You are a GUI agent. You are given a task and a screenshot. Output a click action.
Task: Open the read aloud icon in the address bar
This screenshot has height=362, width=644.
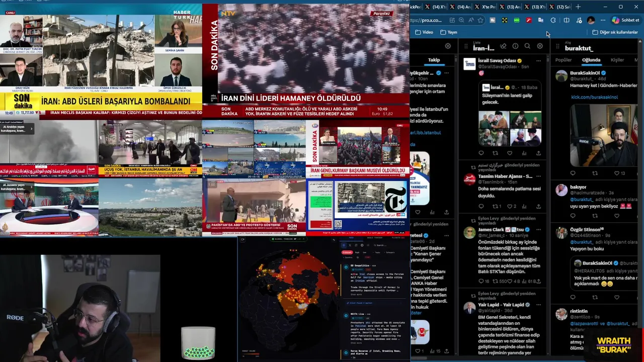[471, 20]
